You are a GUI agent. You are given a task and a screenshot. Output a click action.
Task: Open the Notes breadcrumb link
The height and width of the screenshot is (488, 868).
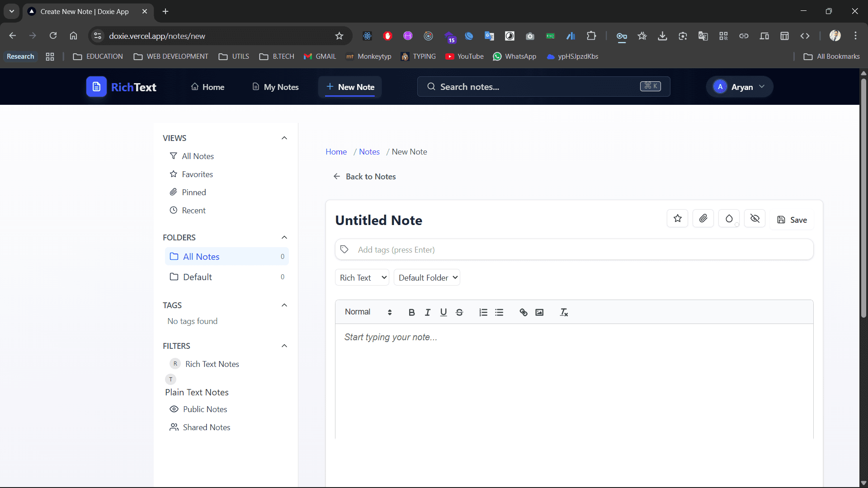click(x=369, y=151)
